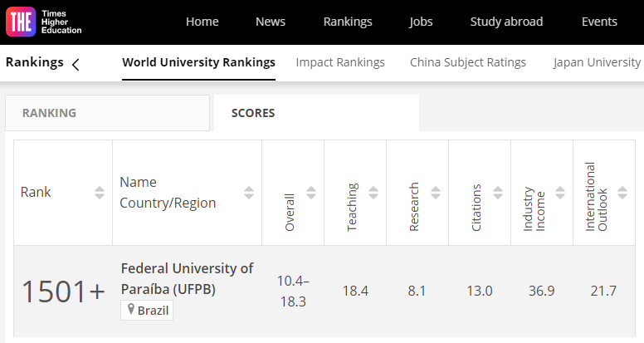Sort by the Rank column arrows
This screenshot has height=343, width=644.
pyautogui.click(x=100, y=193)
